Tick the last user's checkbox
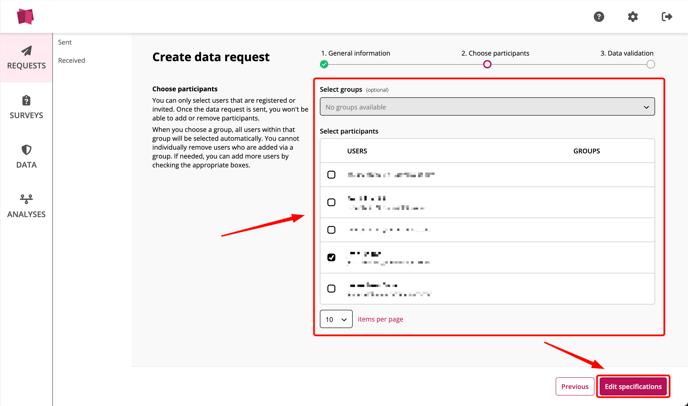The width and height of the screenshot is (688, 406). [331, 288]
